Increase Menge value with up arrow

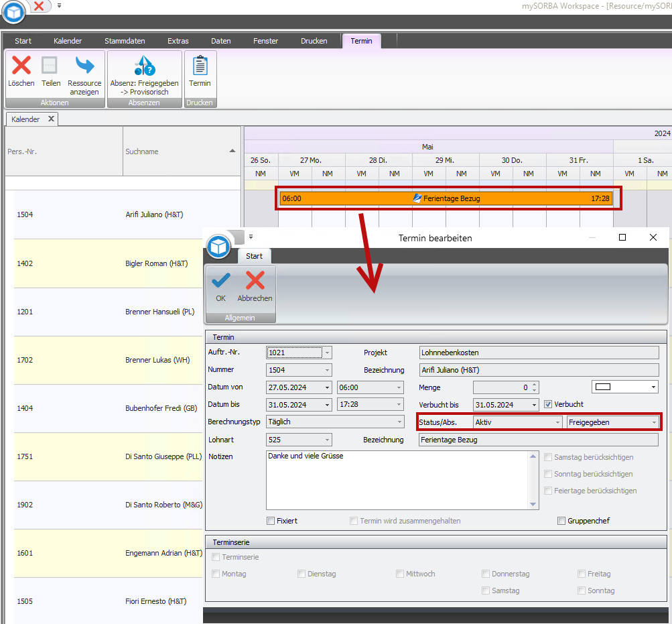point(534,385)
